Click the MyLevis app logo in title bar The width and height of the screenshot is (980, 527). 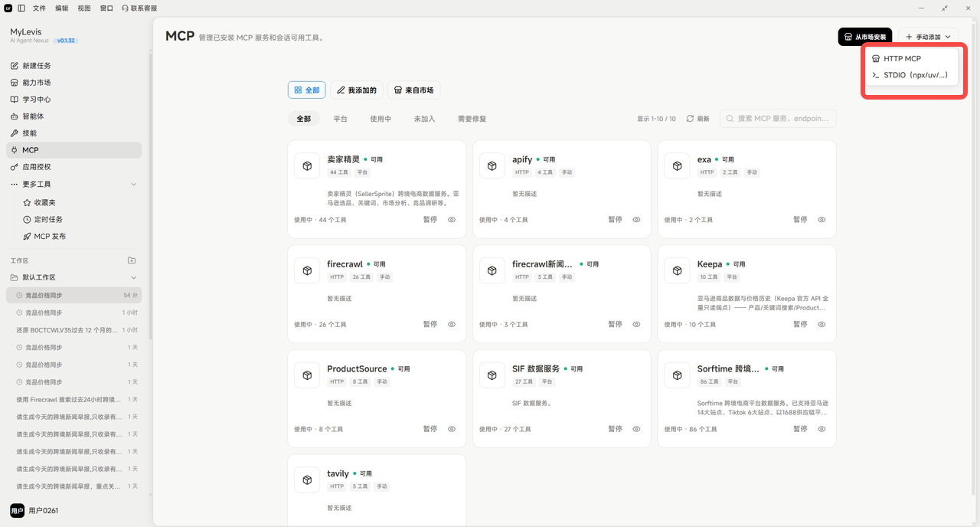(8, 8)
